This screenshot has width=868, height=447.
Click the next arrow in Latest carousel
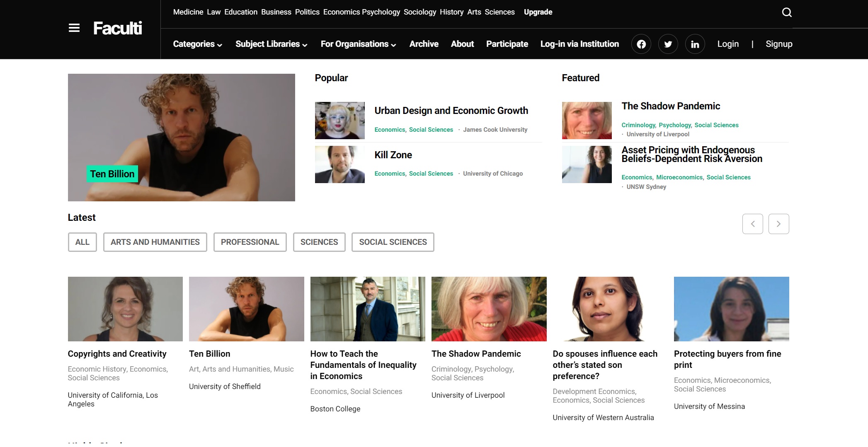(778, 224)
